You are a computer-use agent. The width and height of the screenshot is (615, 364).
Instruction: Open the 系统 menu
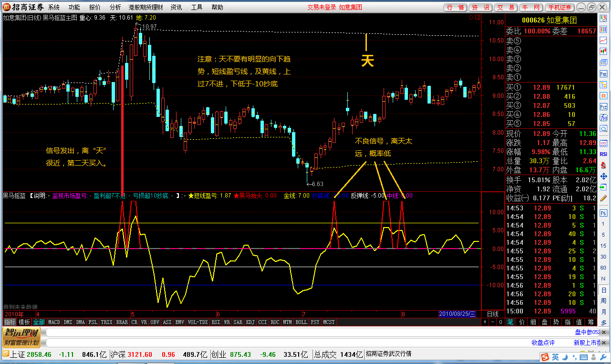click(x=54, y=7)
